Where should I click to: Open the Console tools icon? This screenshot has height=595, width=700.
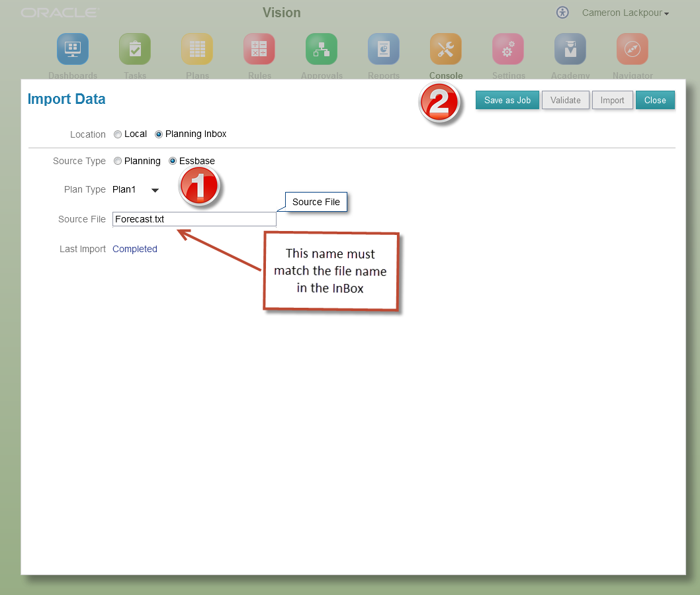[x=445, y=49]
